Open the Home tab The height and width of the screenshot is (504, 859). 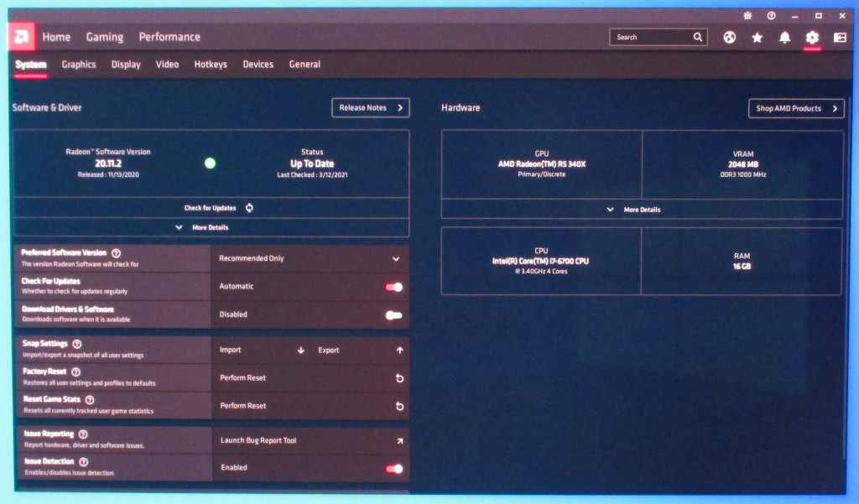56,37
